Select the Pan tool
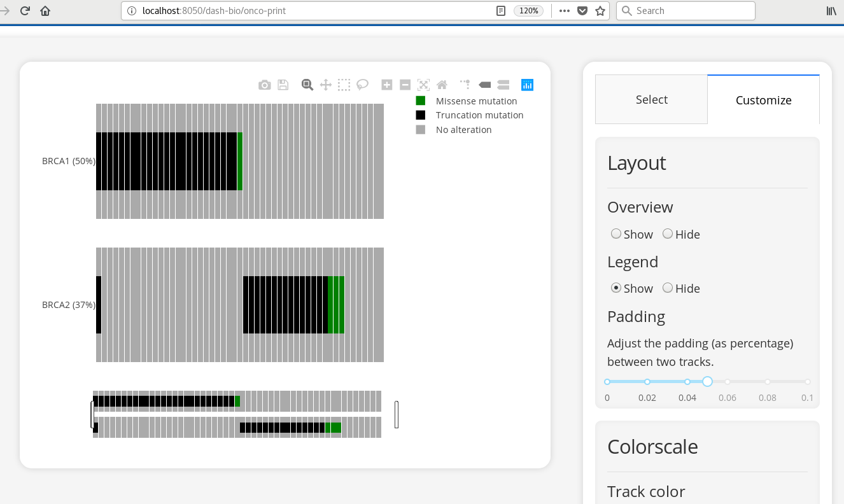 [x=325, y=84]
